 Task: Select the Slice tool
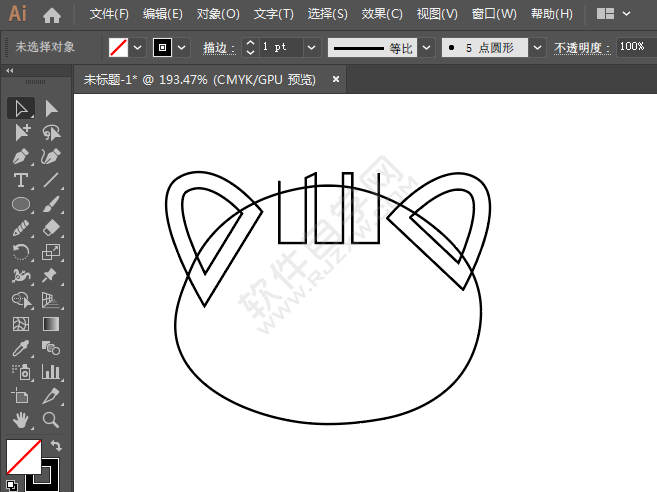[x=51, y=396]
